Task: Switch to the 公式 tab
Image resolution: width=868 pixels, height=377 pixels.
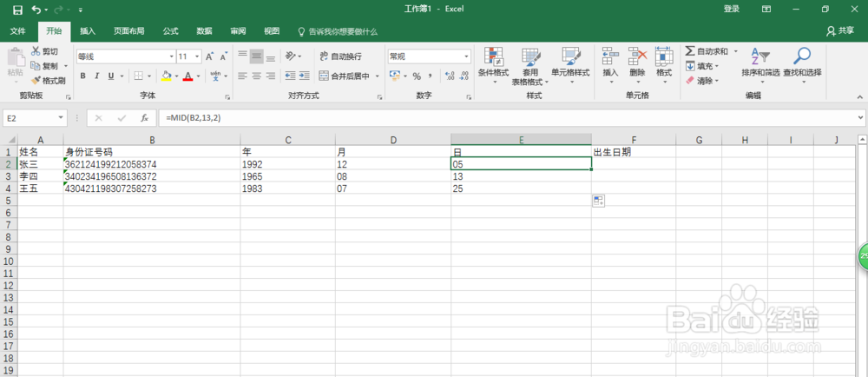Action: (170, 31)
